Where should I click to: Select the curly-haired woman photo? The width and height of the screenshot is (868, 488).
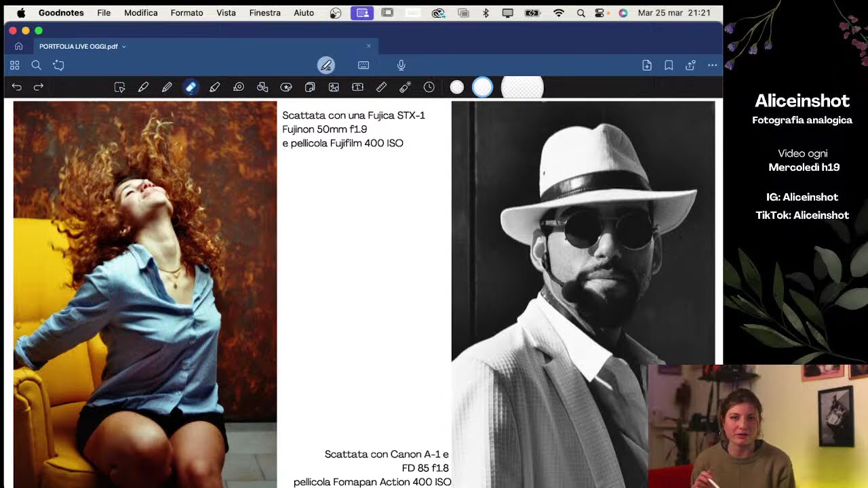click(x=145, y=294)
